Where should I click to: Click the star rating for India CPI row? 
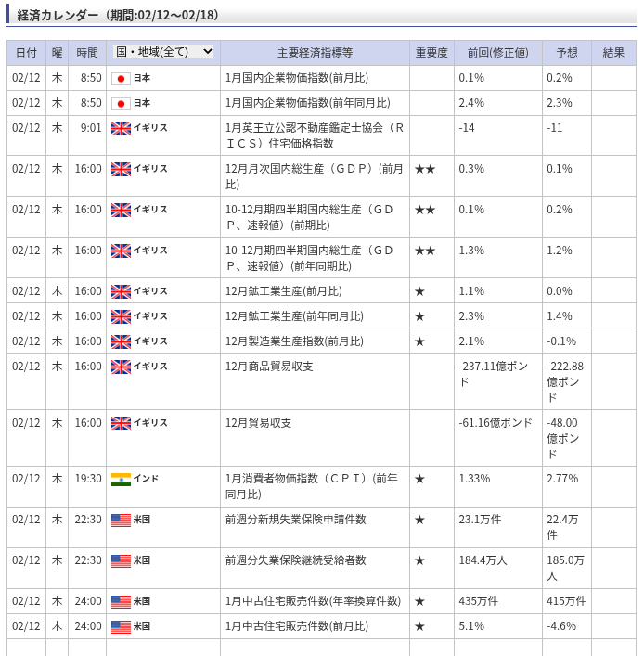(x=419, y=479)
